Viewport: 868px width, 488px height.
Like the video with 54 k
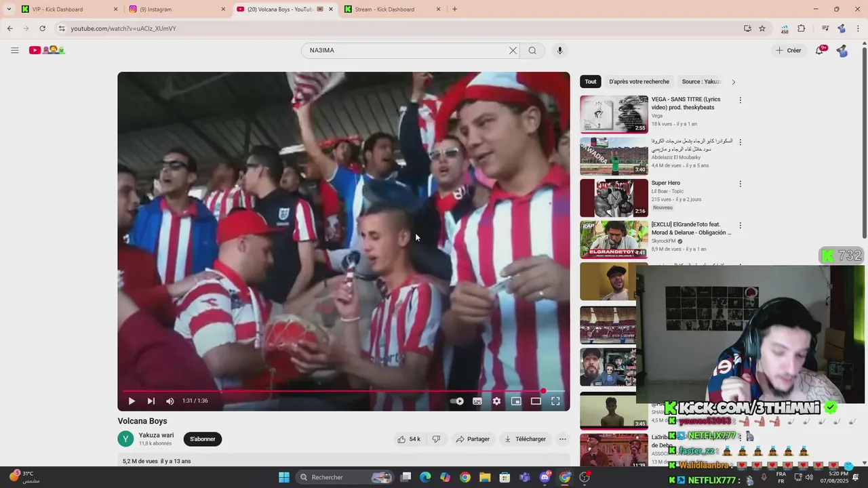(409, 439)
